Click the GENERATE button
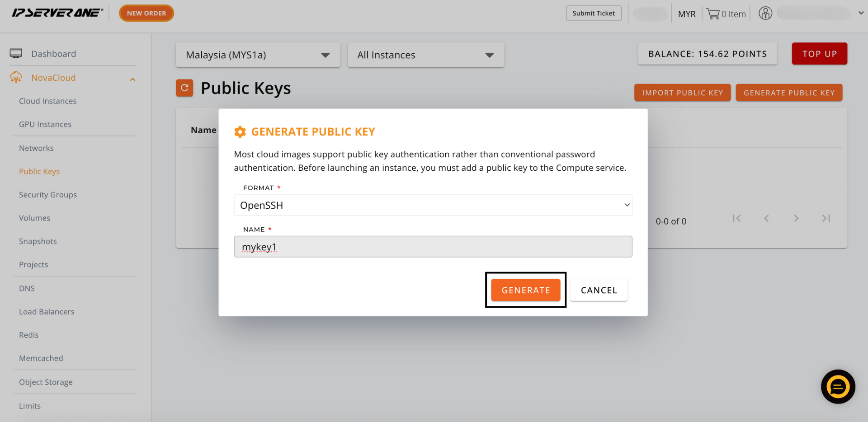The height and width of the screenshot is (422, 868). 526,290
